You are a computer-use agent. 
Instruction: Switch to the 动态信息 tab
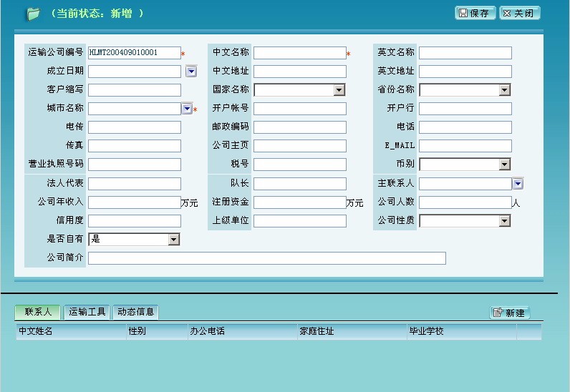(135, 312)
